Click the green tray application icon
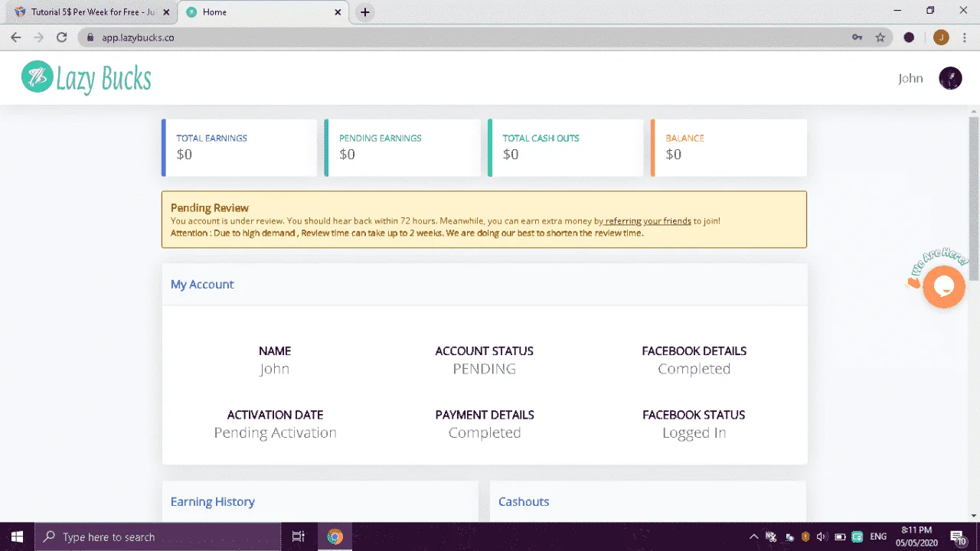The width and height of the screenshot is (980, 551). [857, 536]
